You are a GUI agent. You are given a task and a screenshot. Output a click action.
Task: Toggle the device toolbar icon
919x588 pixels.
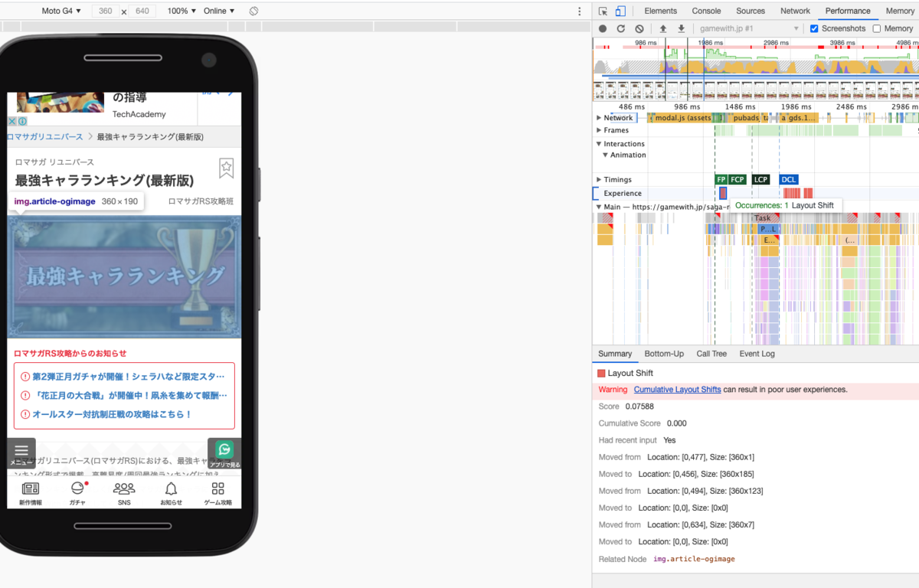click(620, 11)
